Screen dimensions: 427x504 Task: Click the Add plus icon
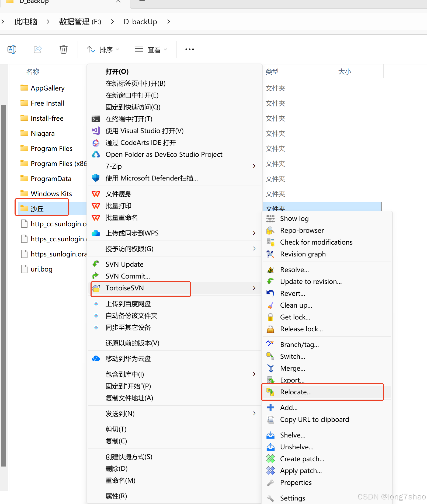coord(270,408)
